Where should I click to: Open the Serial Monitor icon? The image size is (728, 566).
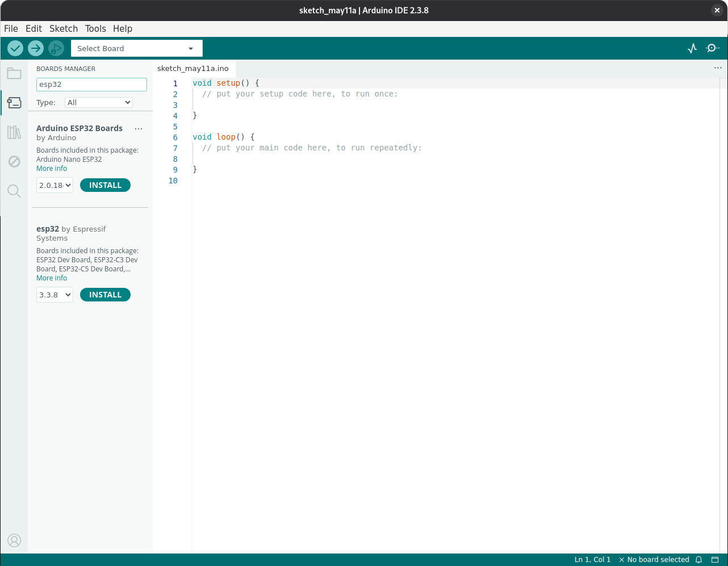pyautogui.click(x=712, y=48)
